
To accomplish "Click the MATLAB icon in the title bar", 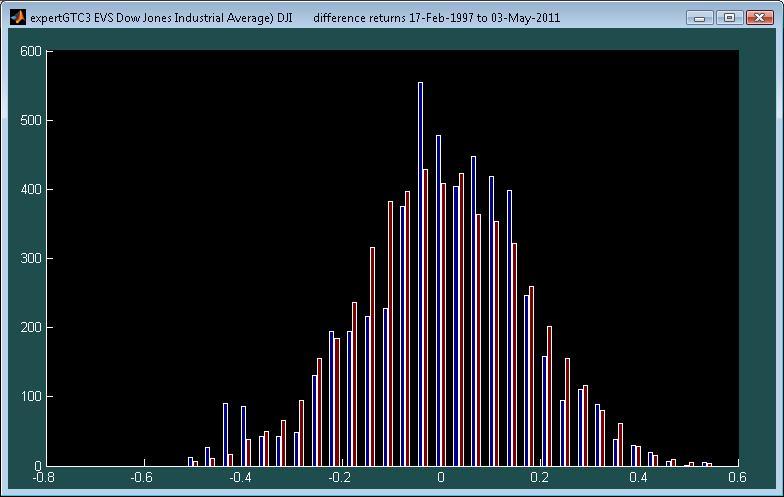I will pos(18,18).
